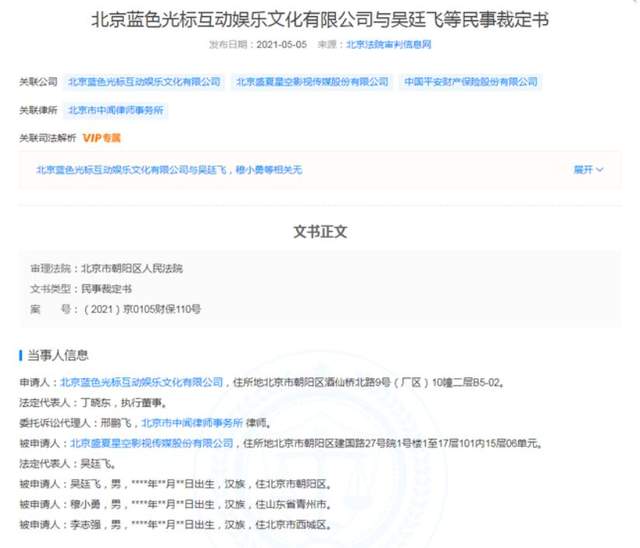This screenshot has height=548, width=640.
Task: Open applicant 北京蓝色光标互动娱乐文化有限公司 link in party info
Action: coord(142,382)
